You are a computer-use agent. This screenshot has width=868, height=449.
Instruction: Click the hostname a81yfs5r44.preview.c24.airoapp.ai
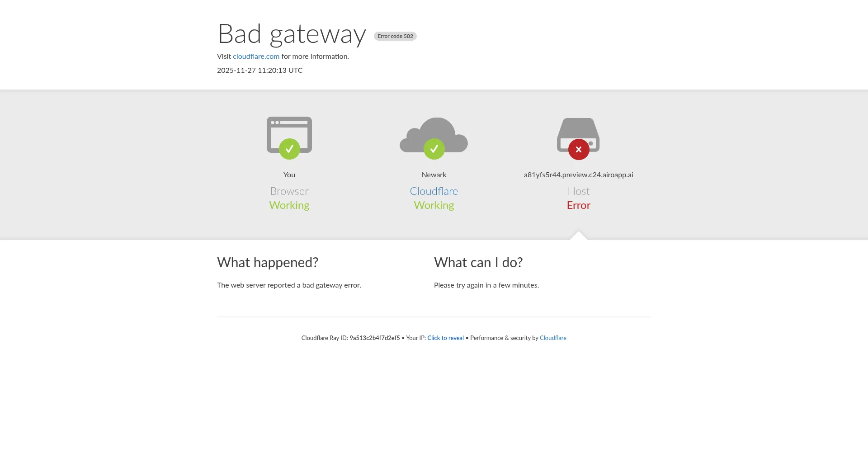point(579,175)
